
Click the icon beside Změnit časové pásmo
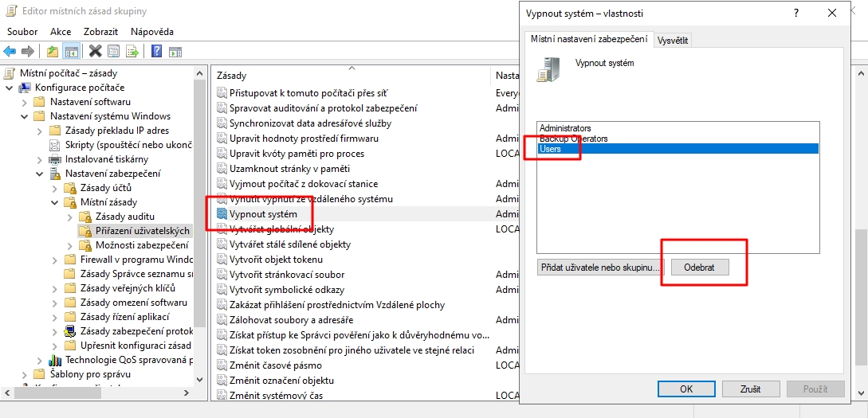click(x=222, y=365)
